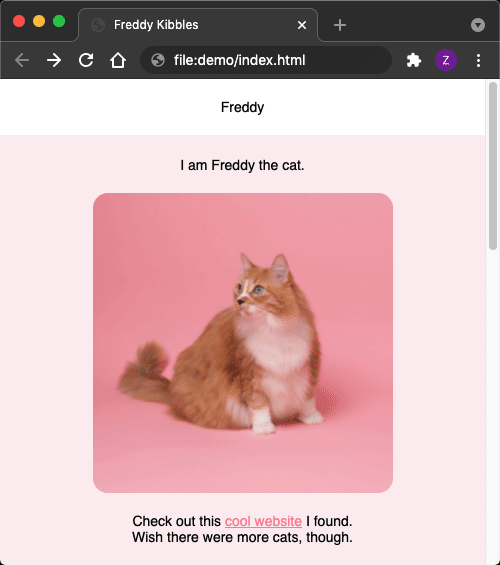Expand the tab search dropdown arrow

tap(478, 25)
